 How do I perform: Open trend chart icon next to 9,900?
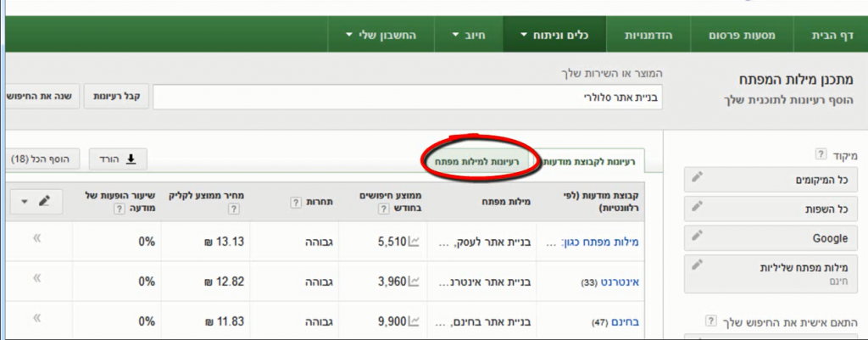[x=414, y=320]
